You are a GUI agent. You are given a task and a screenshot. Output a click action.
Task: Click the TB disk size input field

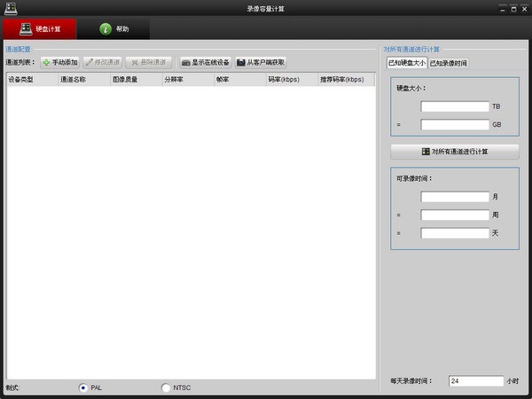click(455, 106)
